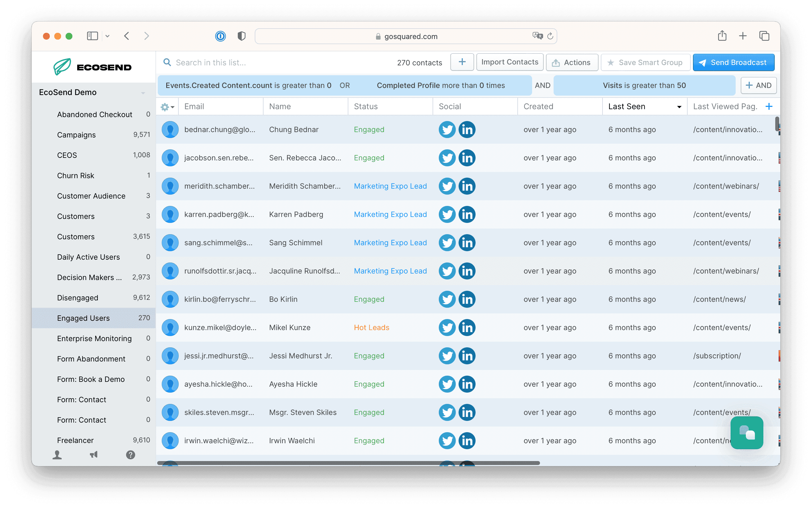This screenshot has width=812, height=508.
Task: Open the column settings gear dropdown
Action: coord(167,107)
